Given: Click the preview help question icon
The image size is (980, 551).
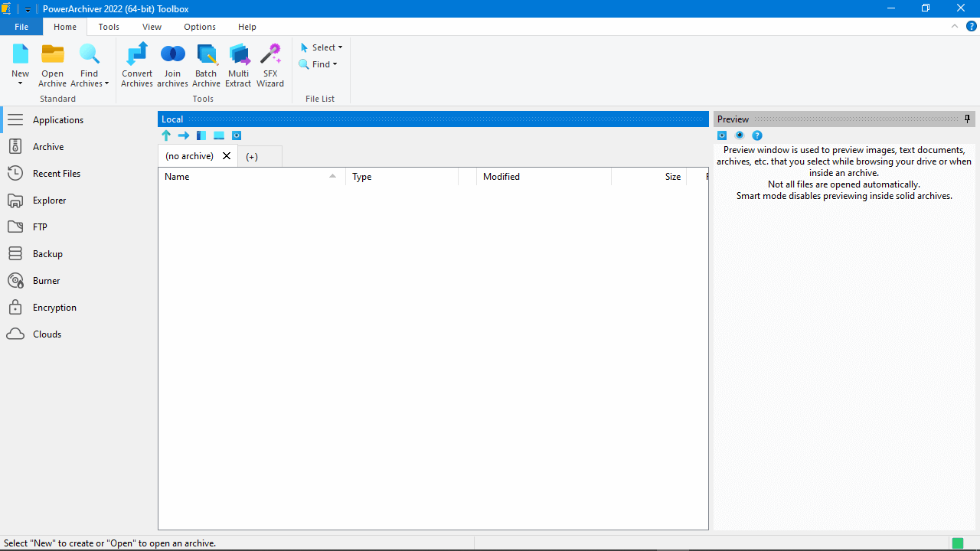Looking at the screenshot, I should pyautogui.click(x=757, y=135).
